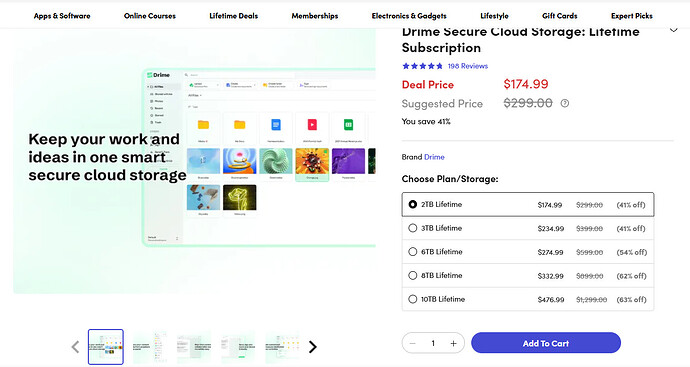The width and height of the screenshot is (690, 367).
Task: Open the 198 Reviews link
Action: coord(468,66)
